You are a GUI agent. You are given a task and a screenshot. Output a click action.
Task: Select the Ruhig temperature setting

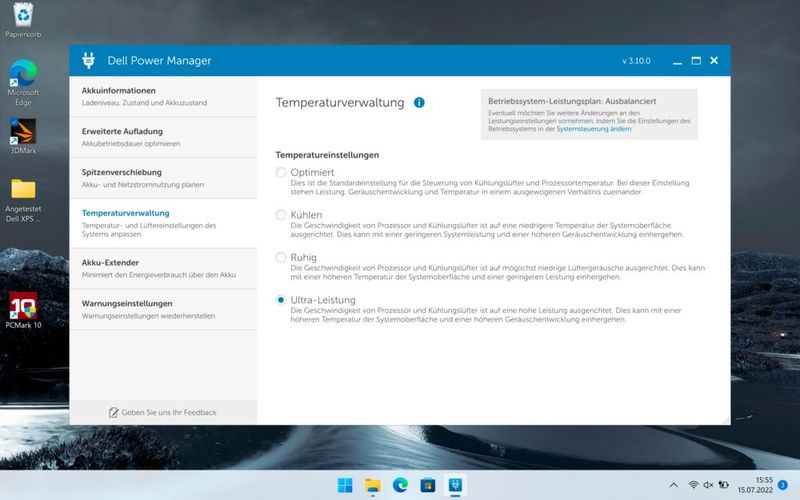(x=281, y=257)
